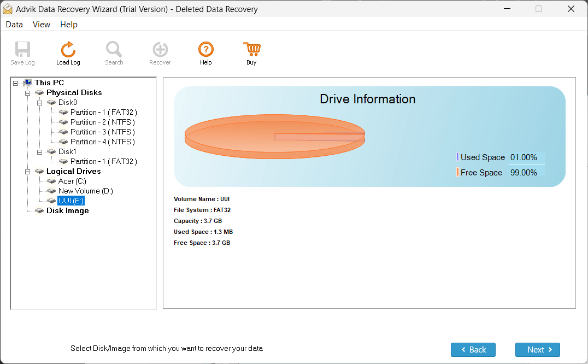The image size is (588, 364).
Task: Select Partition - 4 (NTFS)
Action: click(x=102, y=142)
